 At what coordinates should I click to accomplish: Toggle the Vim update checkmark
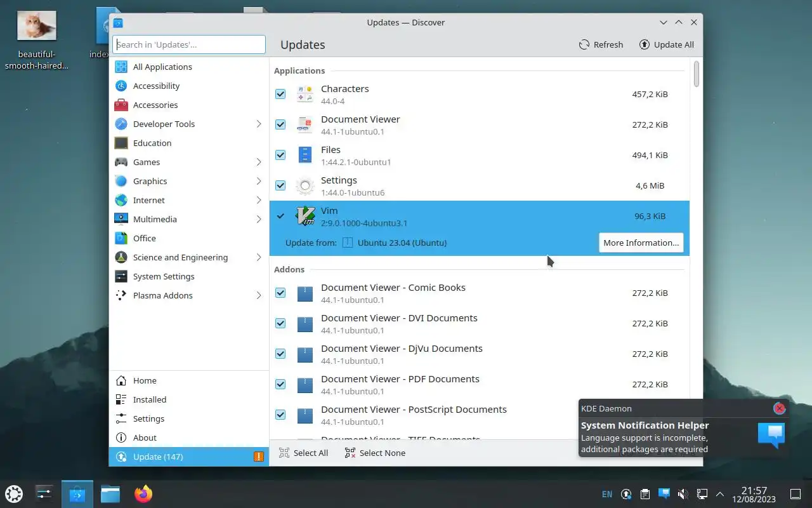[280, 216]
